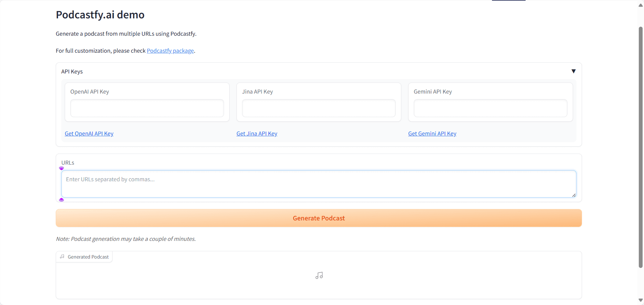Click the Generated Podcast label tab
The height and width of the screenshot is (305, 644).
click(x=84, y=257)
